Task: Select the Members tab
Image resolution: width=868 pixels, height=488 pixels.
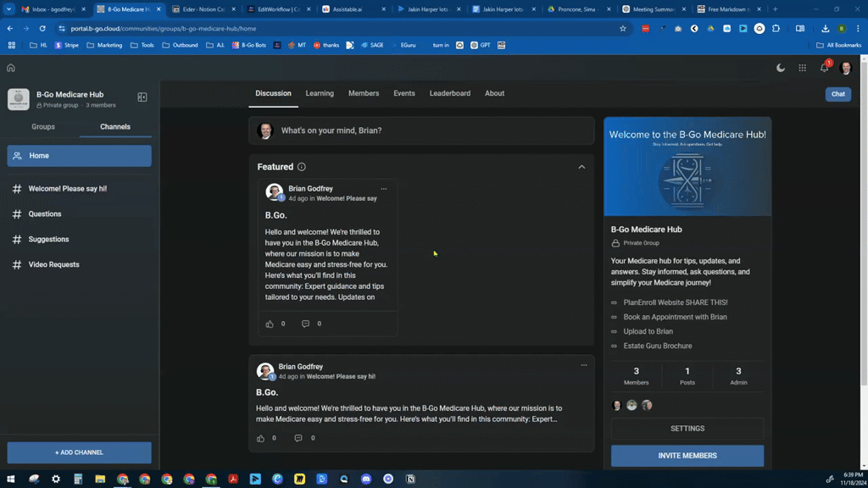Action: tap(364, 93)
